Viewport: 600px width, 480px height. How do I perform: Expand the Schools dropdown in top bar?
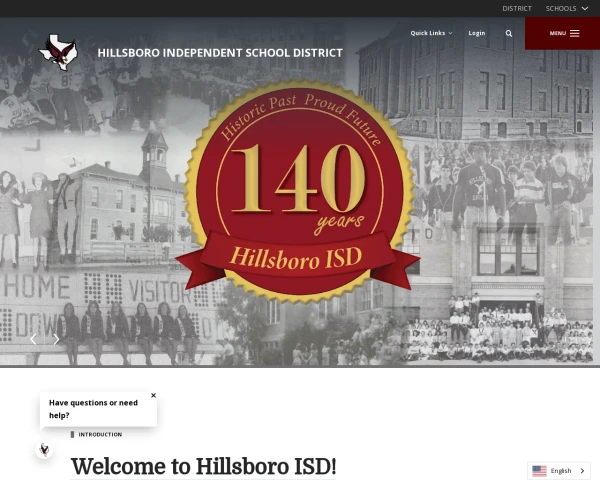coord(566,8)
